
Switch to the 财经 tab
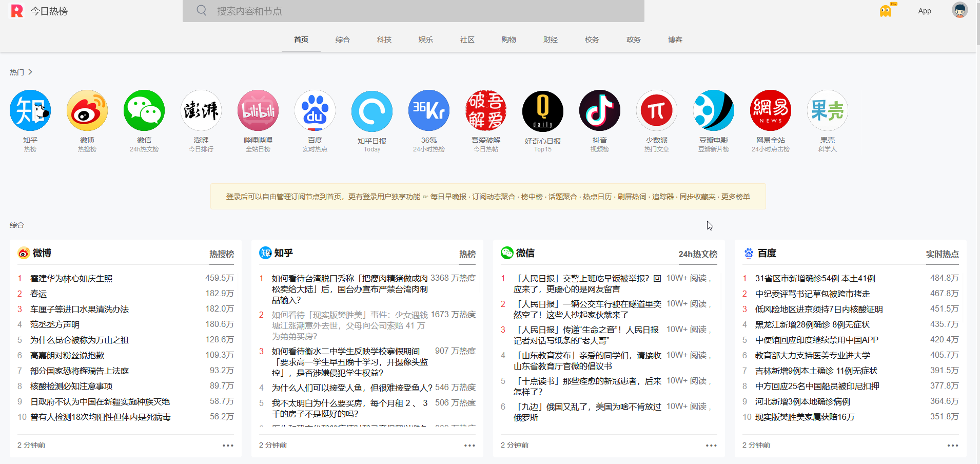pos(551,40)
